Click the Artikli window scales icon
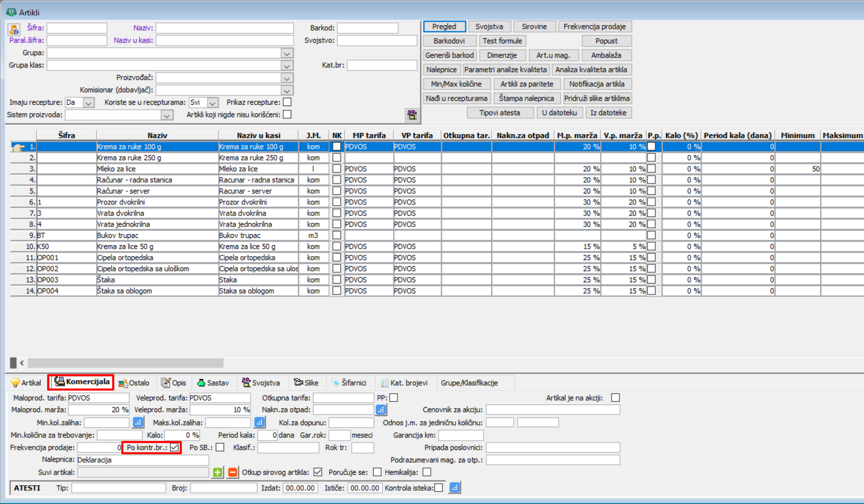The height and width of the screenshot is (504, 864). [x=11, y=12]
